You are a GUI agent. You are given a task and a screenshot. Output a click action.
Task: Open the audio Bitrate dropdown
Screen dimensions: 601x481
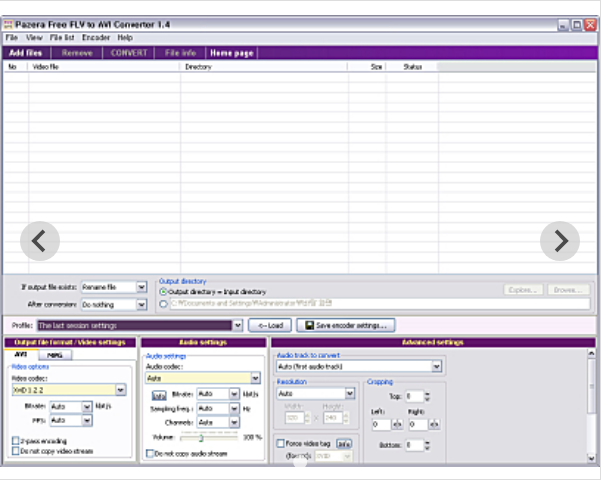point(234,394)
